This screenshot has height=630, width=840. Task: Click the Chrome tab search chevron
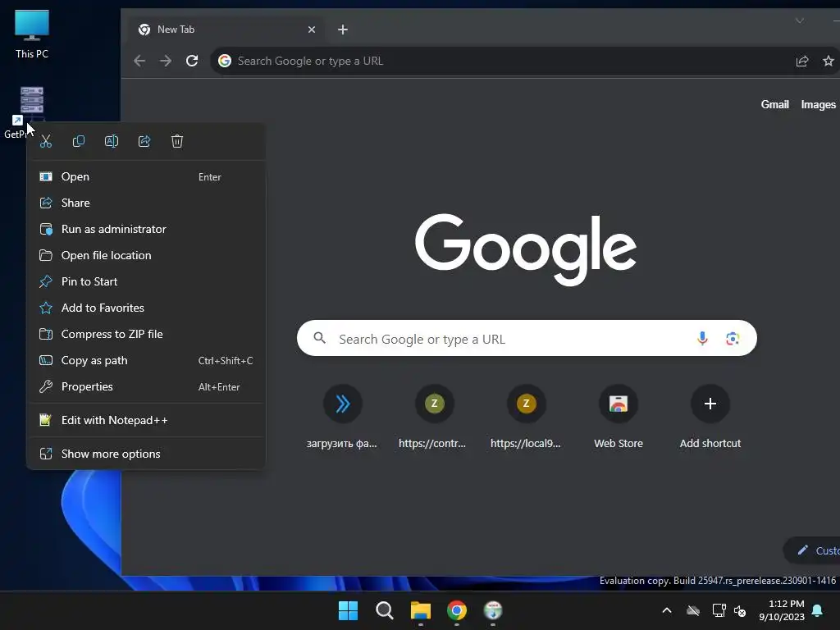coord(799,21)
